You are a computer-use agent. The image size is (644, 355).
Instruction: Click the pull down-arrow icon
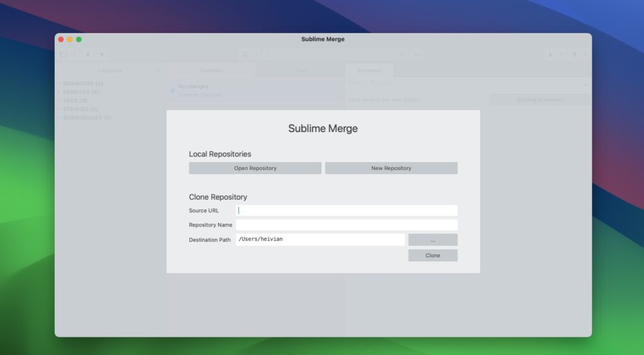[550, 54]
